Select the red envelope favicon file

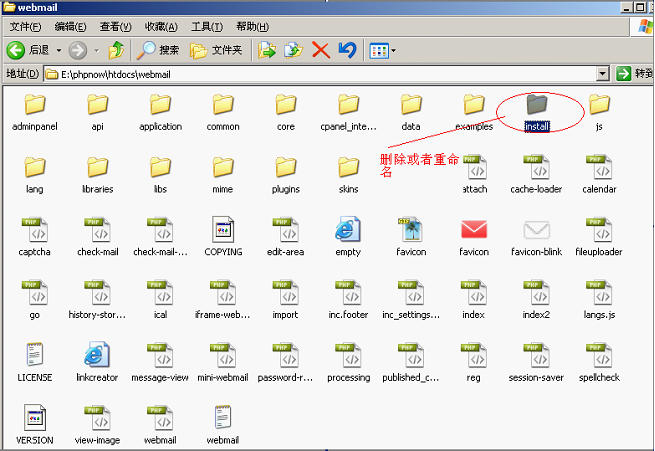[x=474, y=237]
